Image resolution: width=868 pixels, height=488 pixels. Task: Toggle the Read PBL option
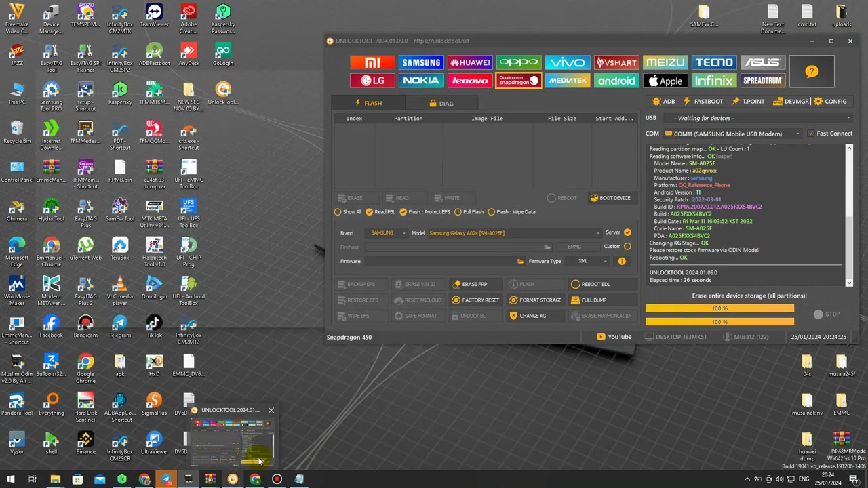pyautogui.click(x=380, y=212)
